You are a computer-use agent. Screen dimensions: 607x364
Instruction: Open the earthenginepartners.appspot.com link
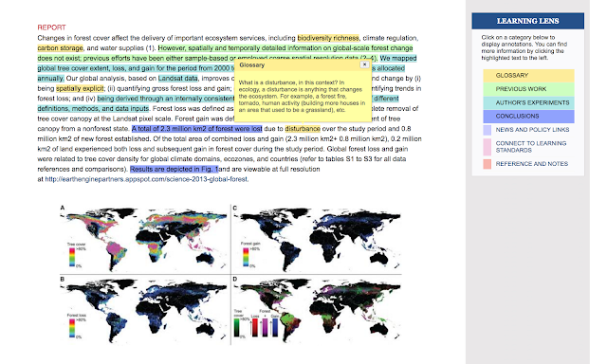click(x=147, y=179)
